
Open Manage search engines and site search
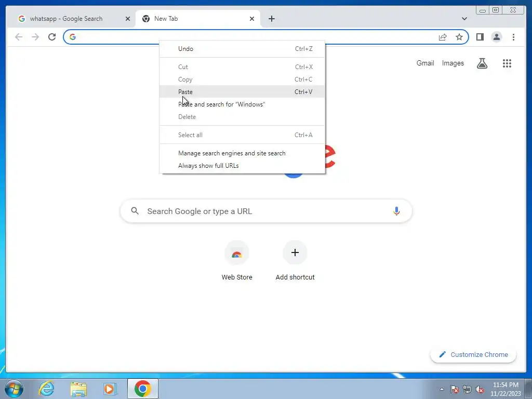[x=242, y=153]
